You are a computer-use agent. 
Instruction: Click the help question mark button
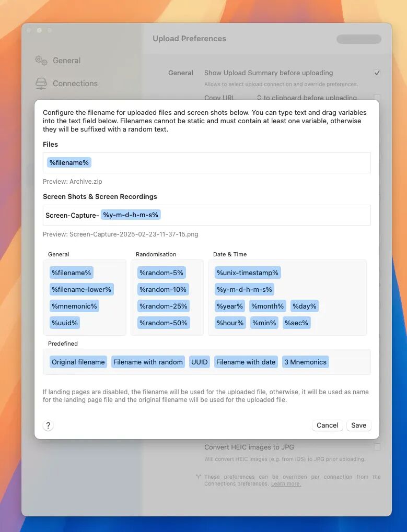point(48,425)
